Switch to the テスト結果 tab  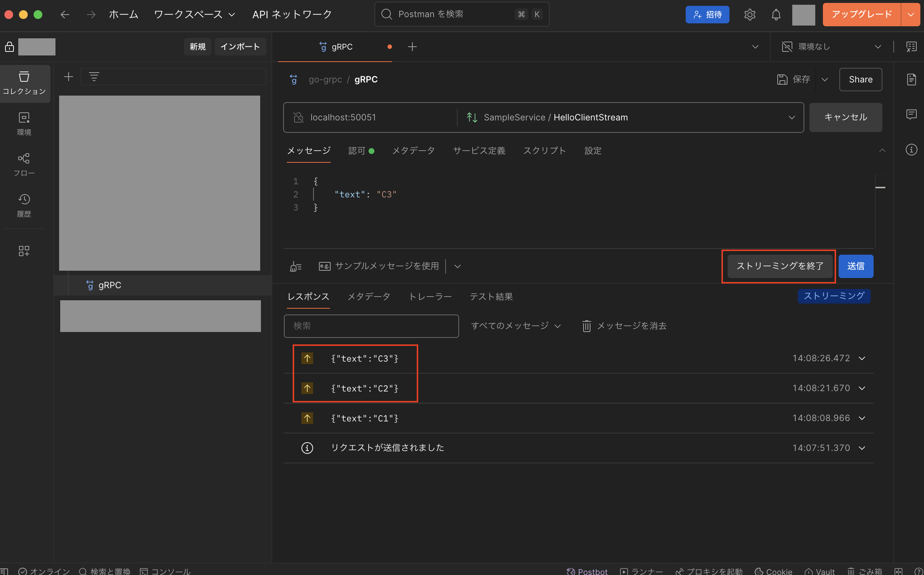point(491,297)
